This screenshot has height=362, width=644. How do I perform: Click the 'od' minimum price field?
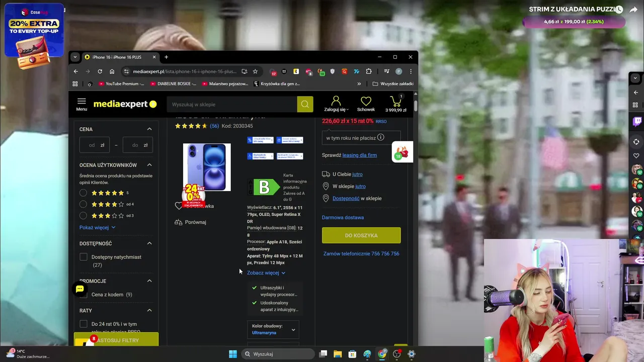(x=95, y=145)
